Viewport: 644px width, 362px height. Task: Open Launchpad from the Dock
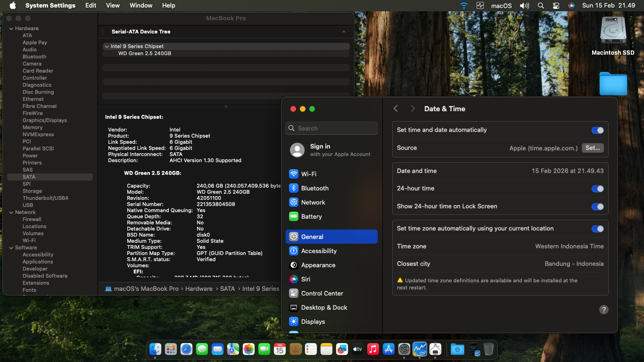click(171, 349)
